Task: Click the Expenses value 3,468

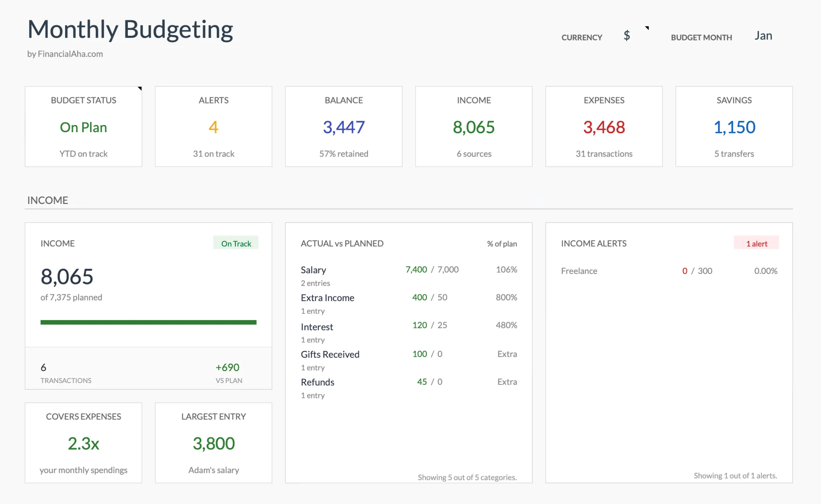Action: coord(604,127)
